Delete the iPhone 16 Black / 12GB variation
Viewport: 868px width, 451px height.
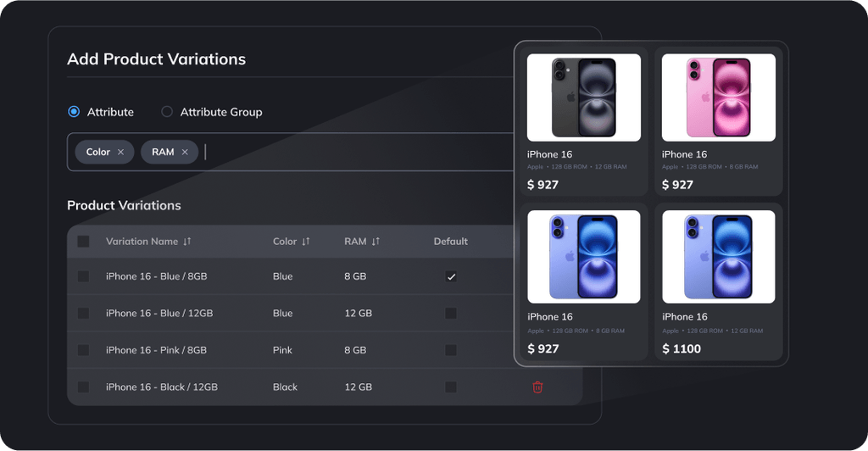pos(537,387)
